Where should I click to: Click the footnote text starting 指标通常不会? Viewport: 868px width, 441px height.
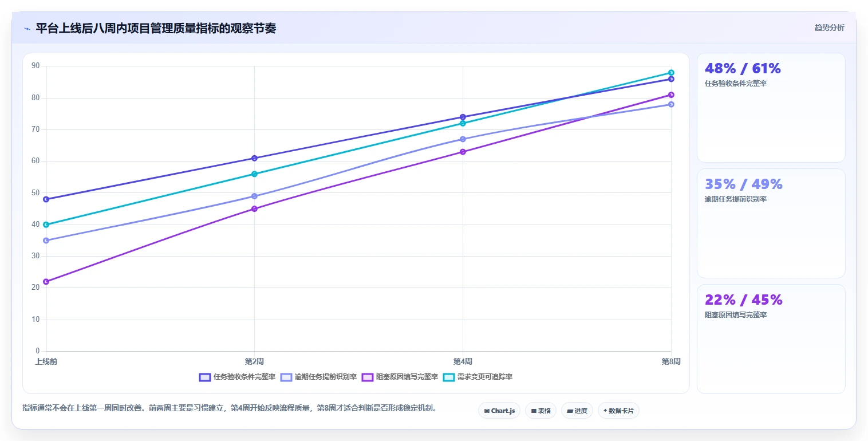point(230,408)
